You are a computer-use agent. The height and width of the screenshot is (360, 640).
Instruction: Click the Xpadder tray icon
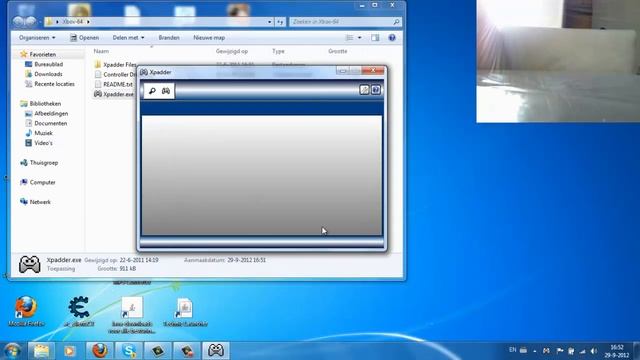tap(546, 351)
